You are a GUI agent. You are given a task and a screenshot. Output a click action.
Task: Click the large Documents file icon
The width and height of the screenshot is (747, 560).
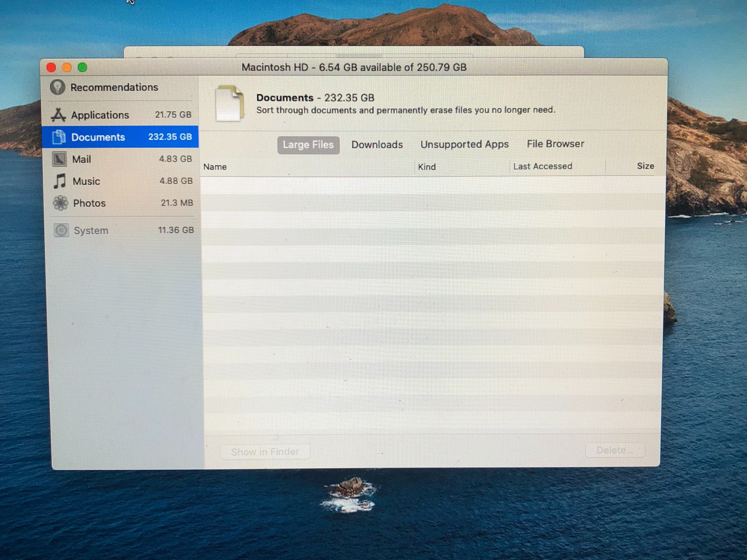click(230, 103)
